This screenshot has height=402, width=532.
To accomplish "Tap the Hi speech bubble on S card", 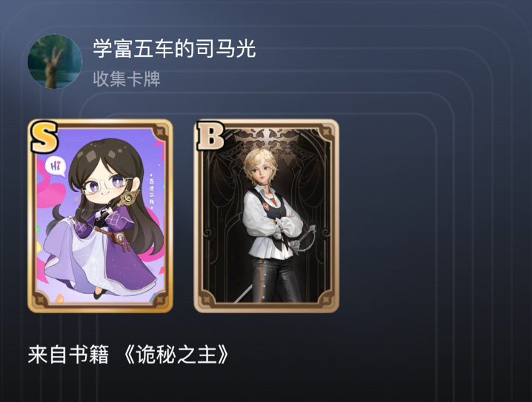I will [56, 166].
